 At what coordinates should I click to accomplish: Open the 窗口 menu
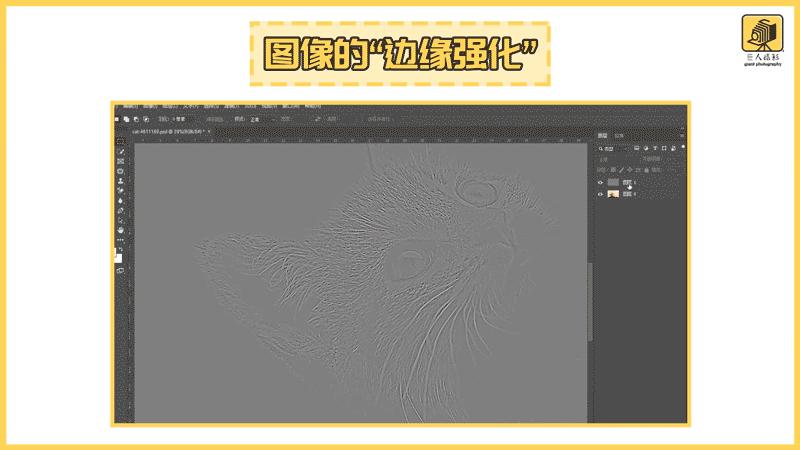(290, 106)
